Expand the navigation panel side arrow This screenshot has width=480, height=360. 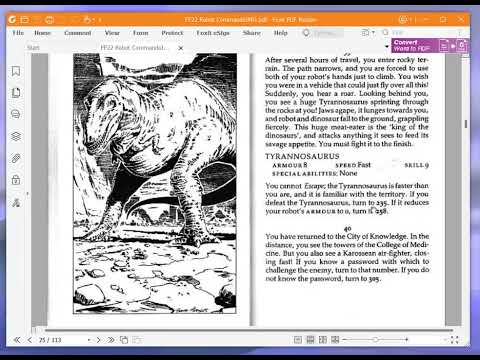[x=28, y=194]
